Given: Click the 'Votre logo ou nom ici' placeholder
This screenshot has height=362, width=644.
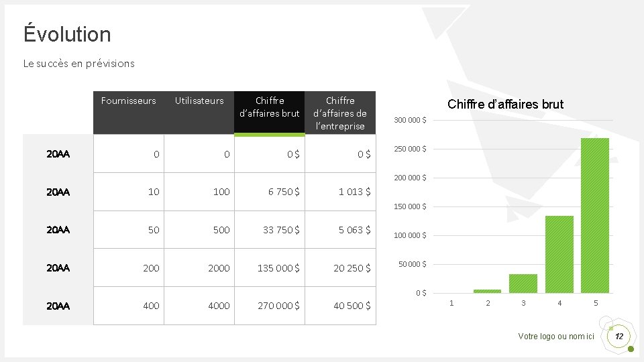Looking at the screenshot, I should 556,337.
